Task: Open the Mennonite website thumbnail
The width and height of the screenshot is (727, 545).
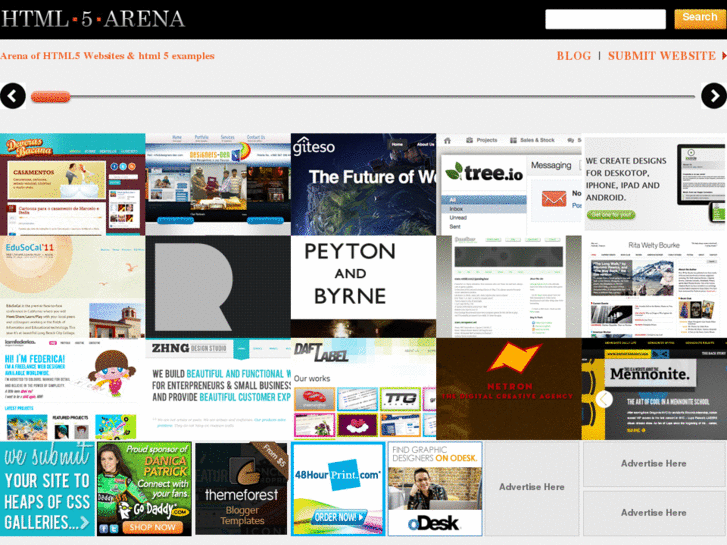Action: (x=654, y=389)
